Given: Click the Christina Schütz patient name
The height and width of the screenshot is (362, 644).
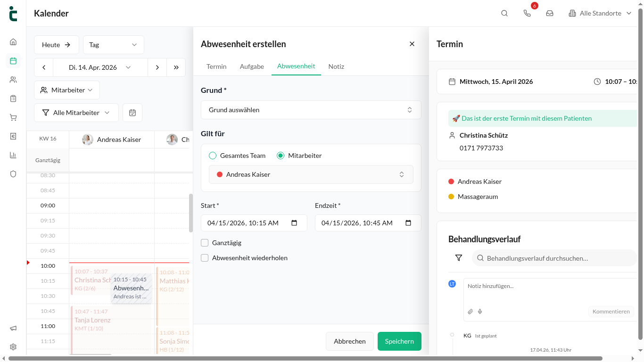Looking at the screenshot, I should tap(484, 135).
